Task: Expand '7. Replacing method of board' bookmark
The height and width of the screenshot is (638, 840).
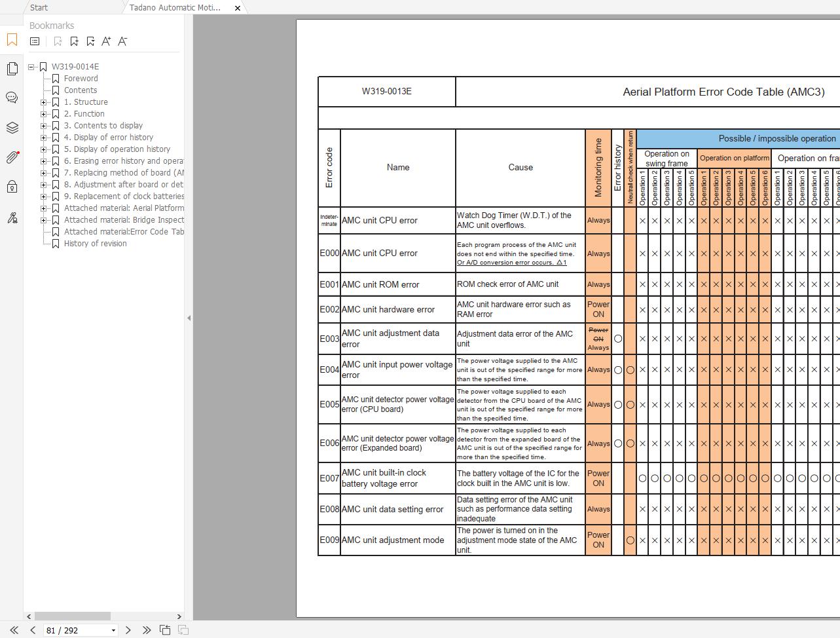Action: click(x=44, y=173)
